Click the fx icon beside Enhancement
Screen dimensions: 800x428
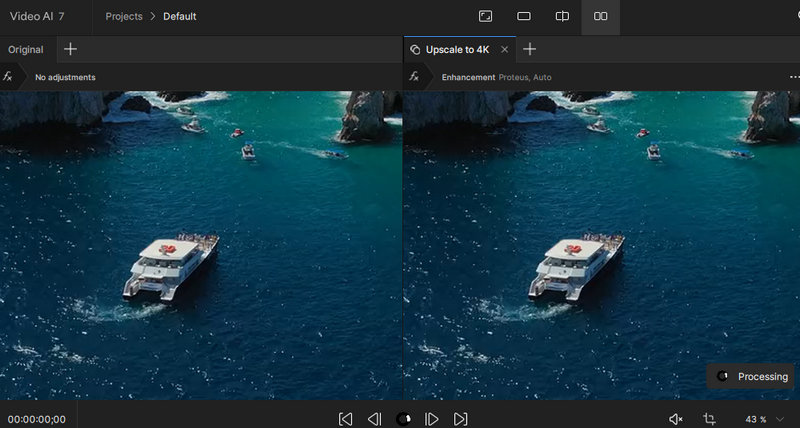(x=414, y=77)
